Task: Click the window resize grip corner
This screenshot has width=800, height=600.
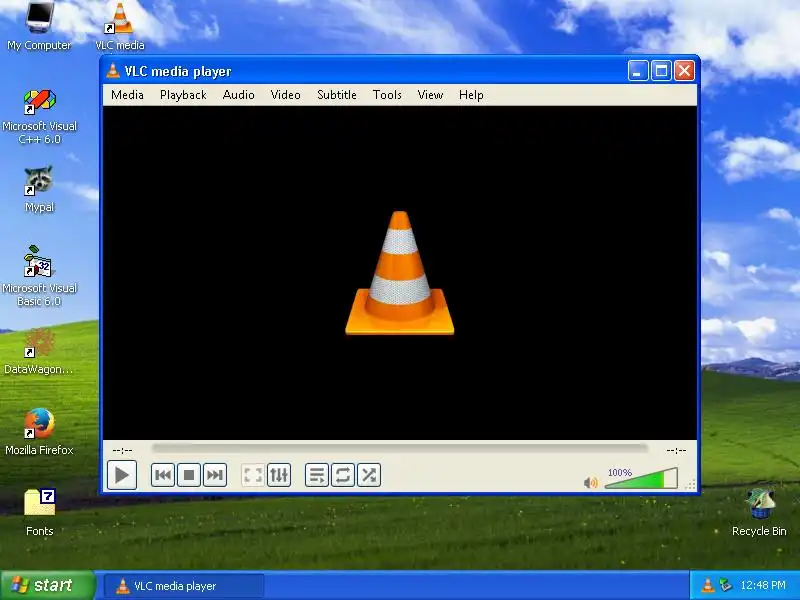Action: pos(690,485)
